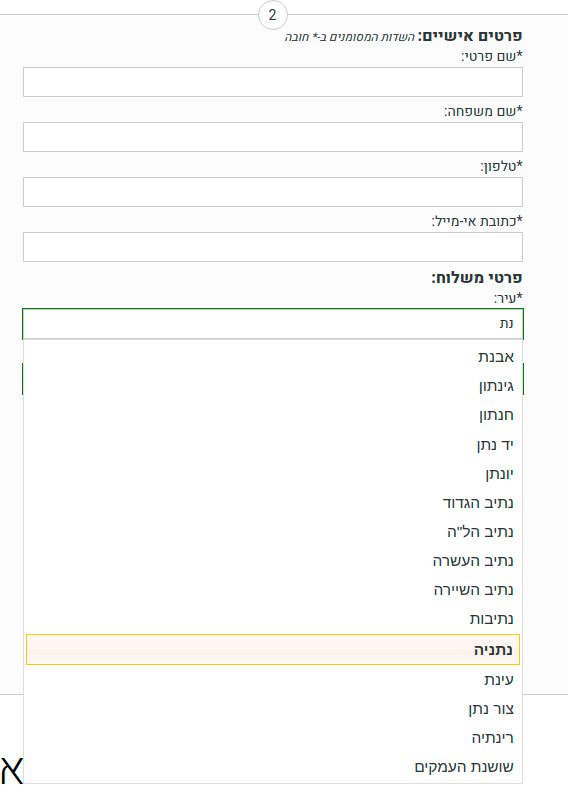Pick נתיב העשרה from the dropdown
The height and width of the screenshot is (807, 568).
(x=273, y=561)
